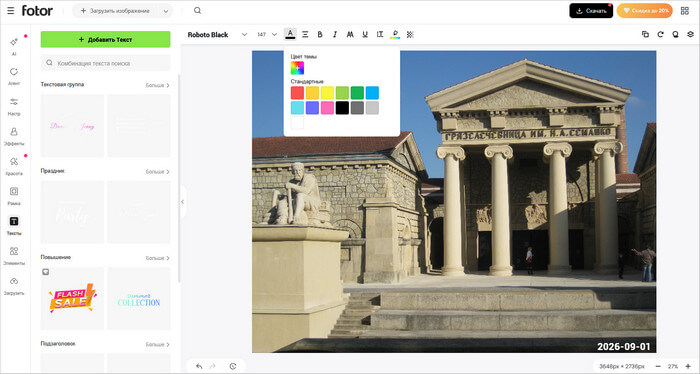
Task: Pick the pink standard color swatch
Action: tap(327, 108)
